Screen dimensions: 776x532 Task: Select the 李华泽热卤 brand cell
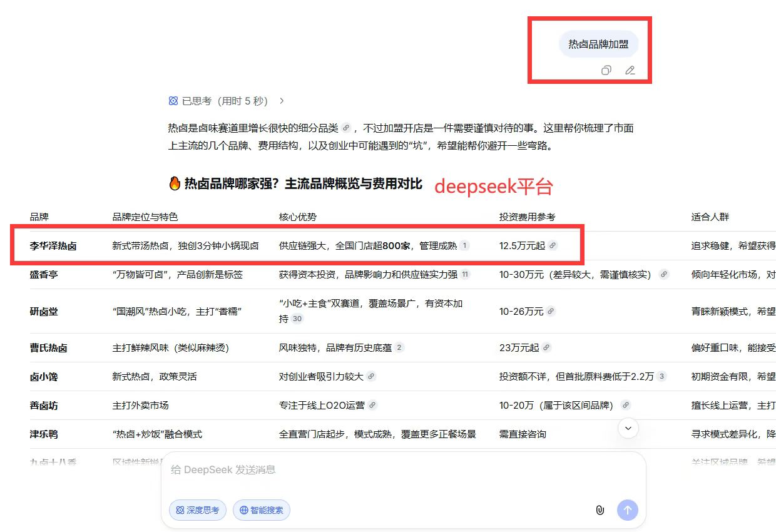coord(53,246)
